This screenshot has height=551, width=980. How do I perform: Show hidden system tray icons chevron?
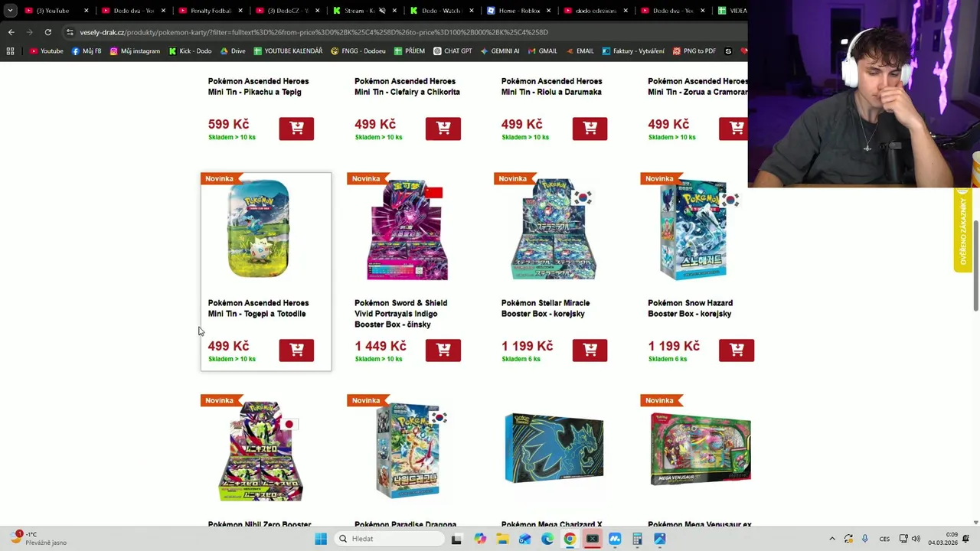tap(832, 539)
